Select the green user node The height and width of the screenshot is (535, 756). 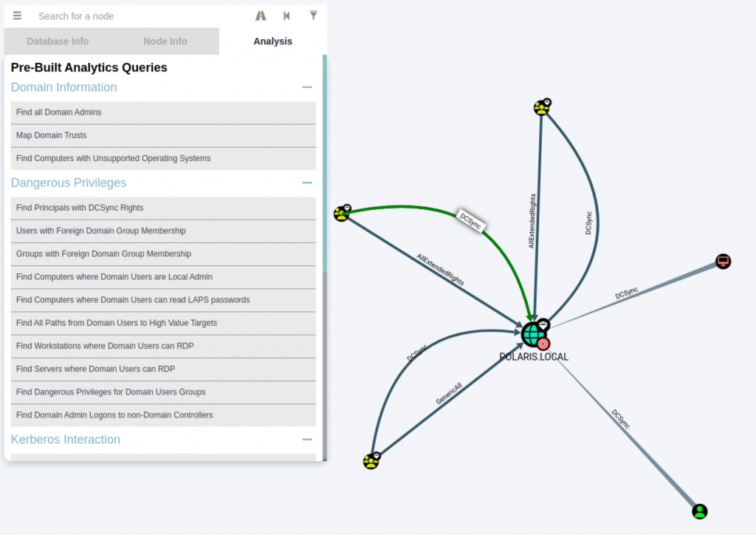click(700, 511)
